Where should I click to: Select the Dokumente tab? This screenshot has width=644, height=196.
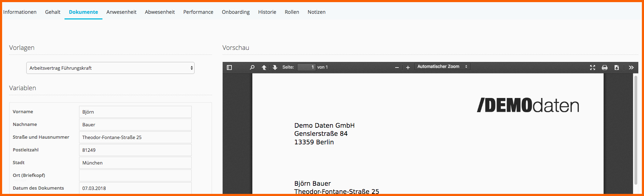pyautogui.click(x=83, y=12)
